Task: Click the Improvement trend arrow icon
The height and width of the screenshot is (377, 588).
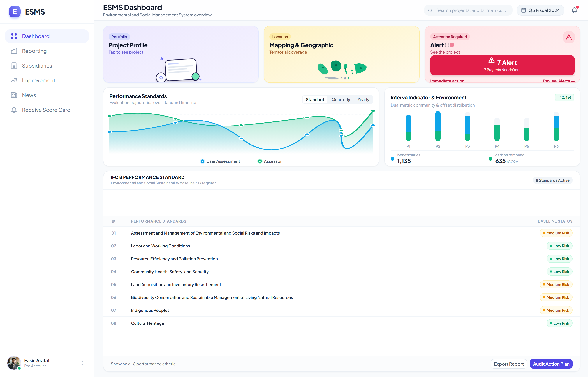Action: tap(14, 80)
